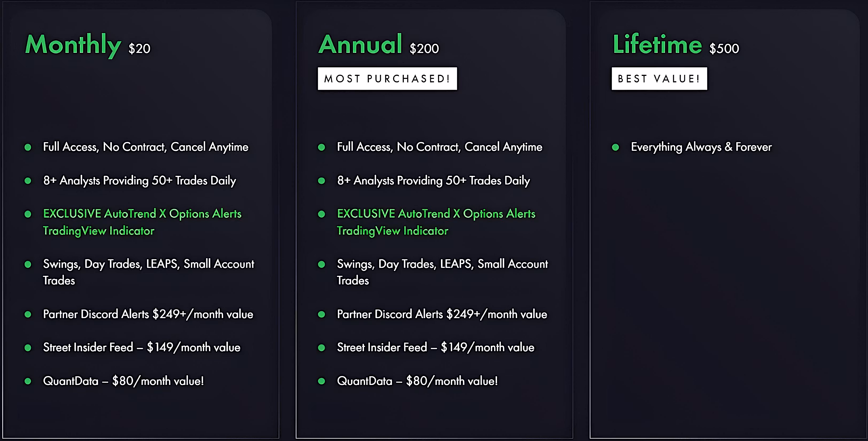Click the MOST PURCHASED! badge

click(x=387, y=79)
